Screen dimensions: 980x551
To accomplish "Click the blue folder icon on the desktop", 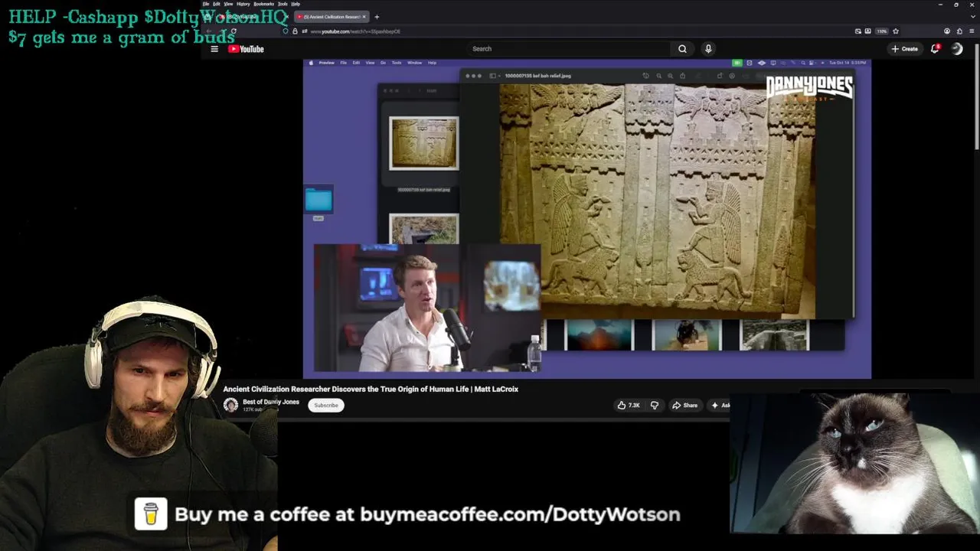I will click(x=318, y=201).
